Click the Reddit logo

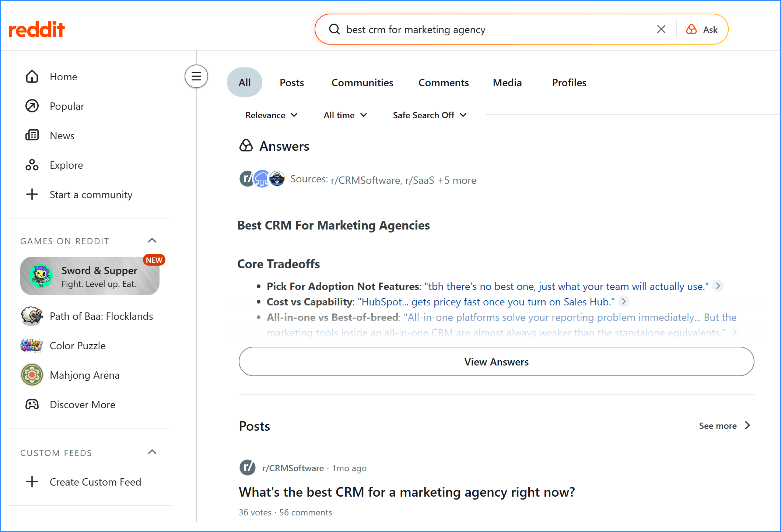click(x=36, y=29)
